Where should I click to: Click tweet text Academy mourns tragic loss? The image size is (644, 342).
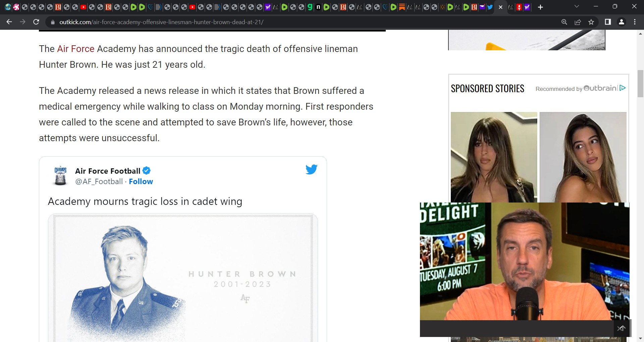(x=145, y=202)
